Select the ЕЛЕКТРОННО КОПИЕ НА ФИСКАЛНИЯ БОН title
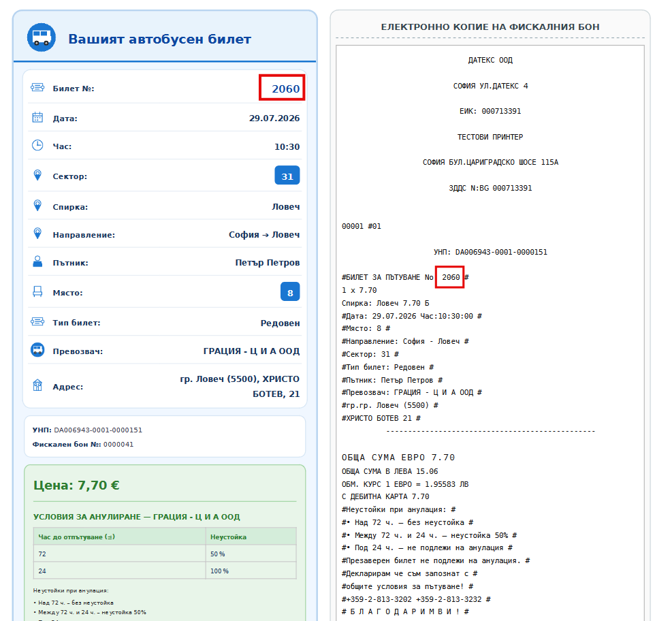The width and height of the screenshot is (672, 621). [490, 27]
